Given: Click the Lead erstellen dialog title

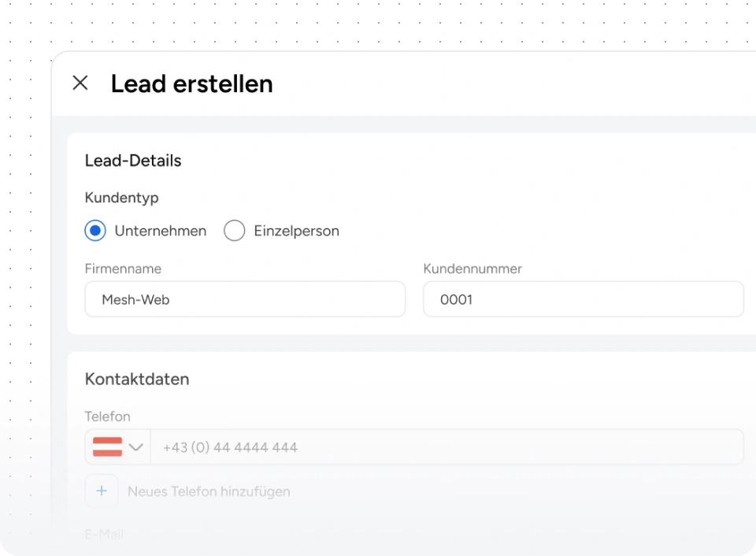Looking at the screenshot, I should point(191,83).
